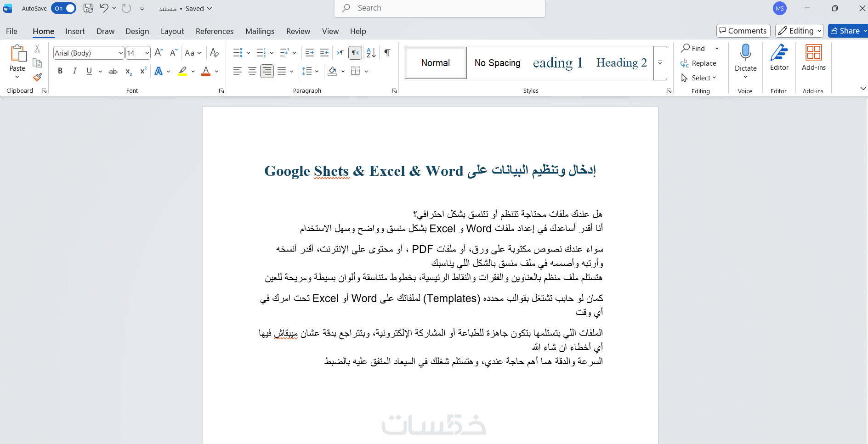The image size is (868, 444).
Task: Open the font name dropdown
Action: click(121, 53)
